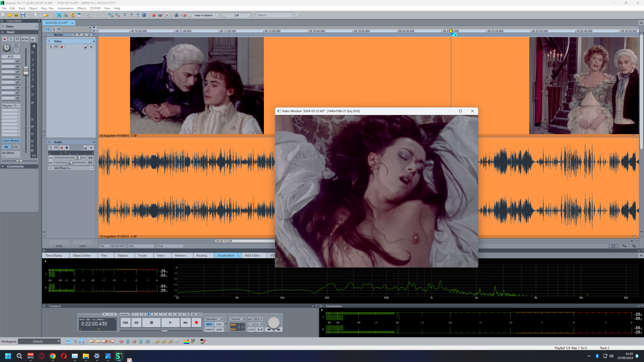Viewport: 644px width, 362px height.
Task: Click the CLICK metronome button
Action: 251,329
